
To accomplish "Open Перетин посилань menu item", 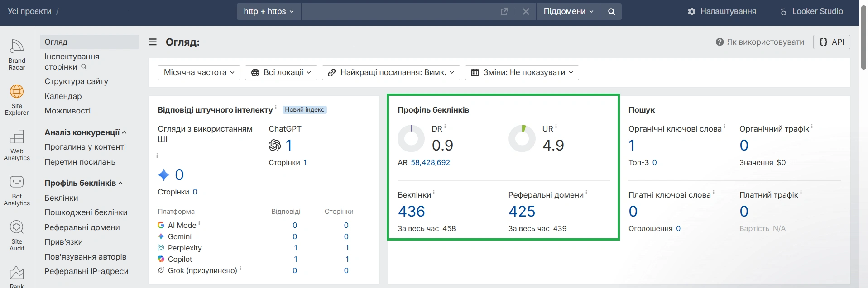I will [x=80, y=162].
